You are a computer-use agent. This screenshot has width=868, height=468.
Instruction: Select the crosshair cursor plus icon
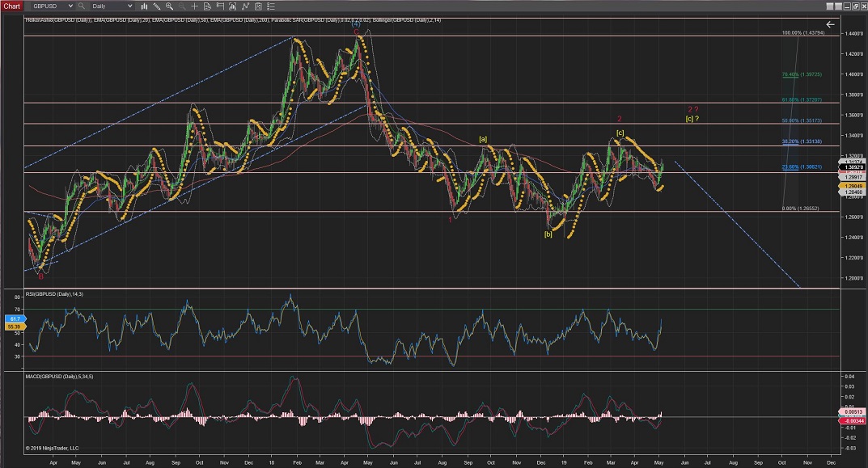click(194, 6)
